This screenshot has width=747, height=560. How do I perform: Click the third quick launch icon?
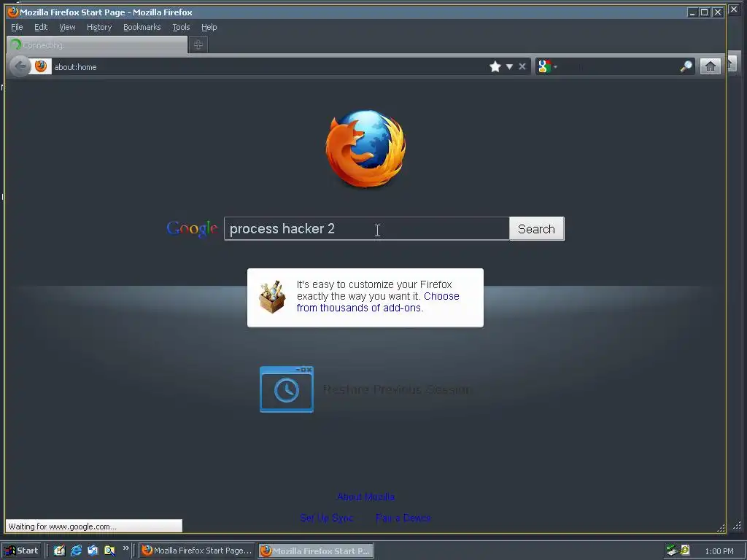point(93,551)
